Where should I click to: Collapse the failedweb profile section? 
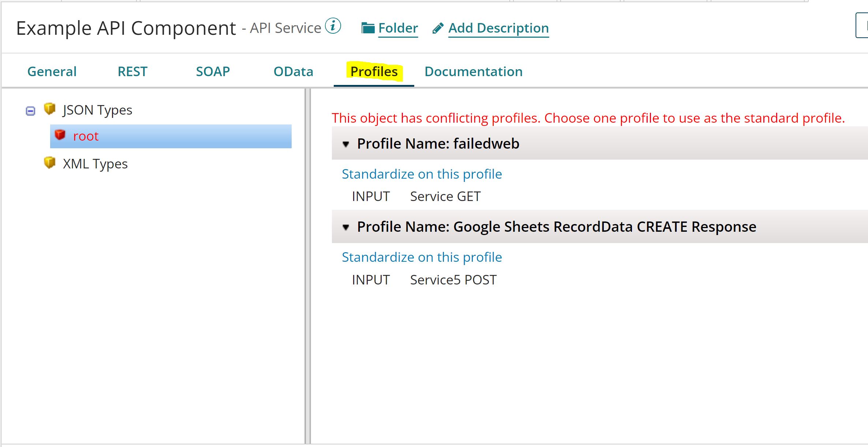(346, 144)
